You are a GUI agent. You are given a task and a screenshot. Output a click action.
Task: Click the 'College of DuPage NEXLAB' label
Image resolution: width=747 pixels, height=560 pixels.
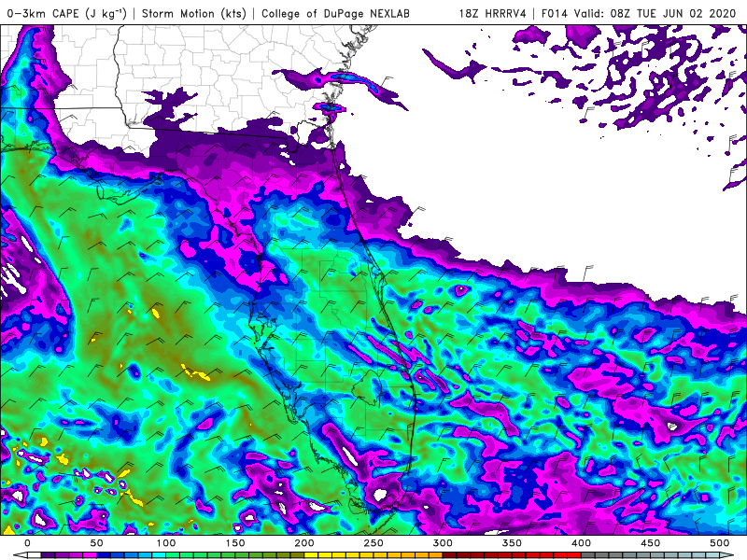pyautogui.click(x=335, y=13)
